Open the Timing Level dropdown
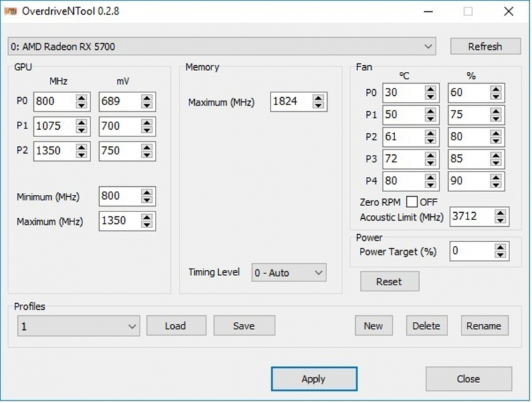 click(x=289, y=273)
